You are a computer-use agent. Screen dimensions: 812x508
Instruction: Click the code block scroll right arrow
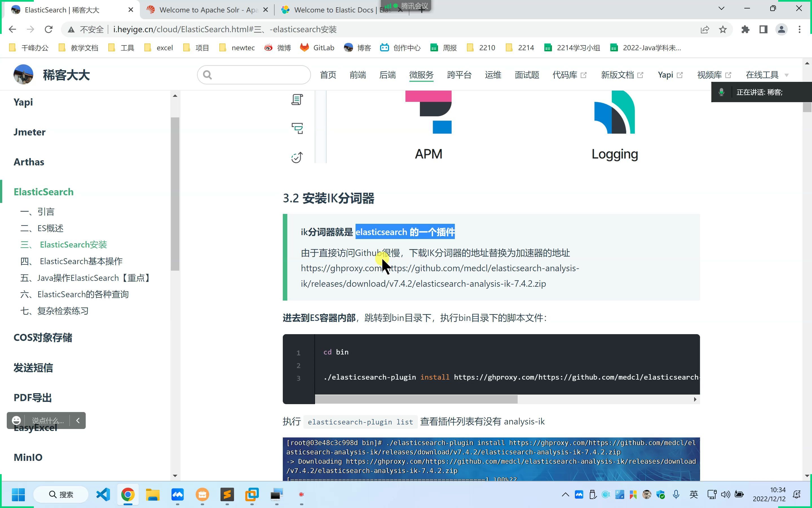click(695, 399)
